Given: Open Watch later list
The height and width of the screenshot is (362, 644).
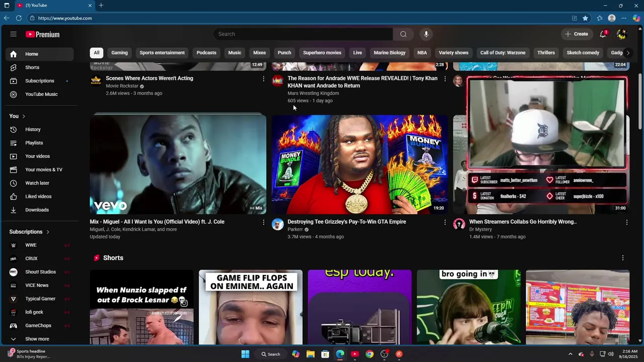Looking at the screenshot, I should pos(39,183).
